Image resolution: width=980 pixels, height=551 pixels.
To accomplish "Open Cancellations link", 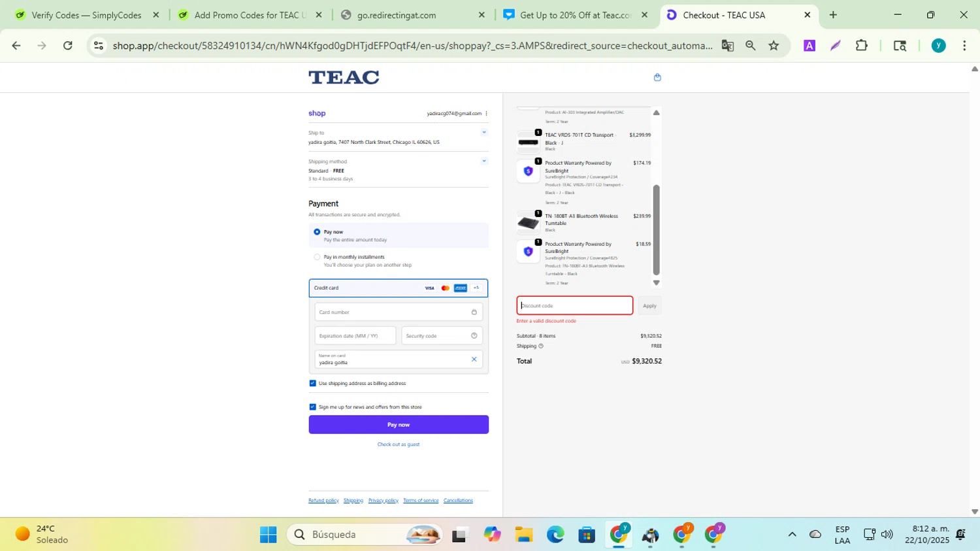I will pyautogui.click(x=458, y=501).
